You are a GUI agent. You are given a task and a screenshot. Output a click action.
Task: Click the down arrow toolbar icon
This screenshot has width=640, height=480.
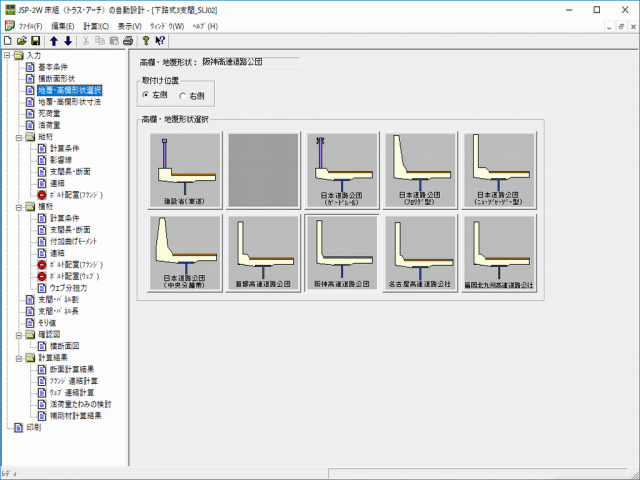coord(67,40)
